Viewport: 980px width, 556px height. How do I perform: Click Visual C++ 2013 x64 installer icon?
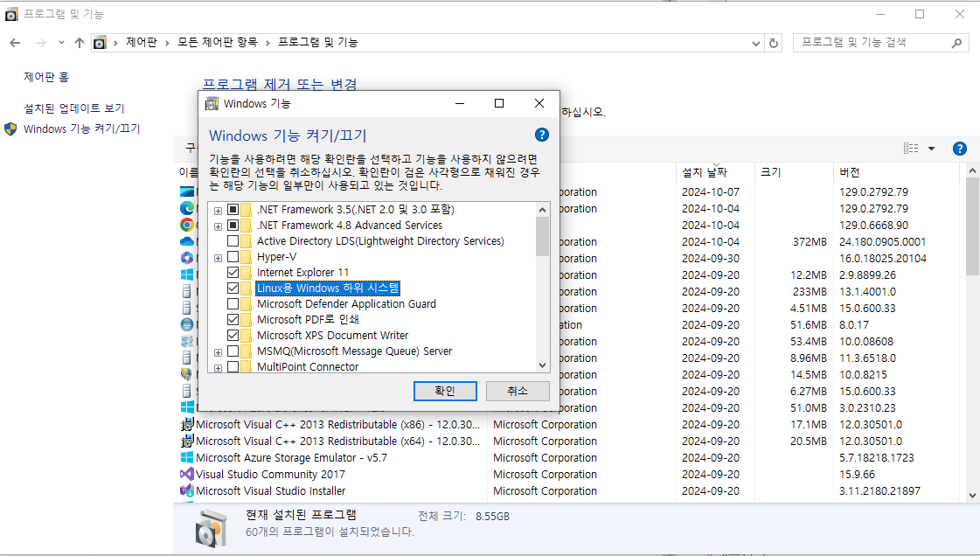[186, 441]
